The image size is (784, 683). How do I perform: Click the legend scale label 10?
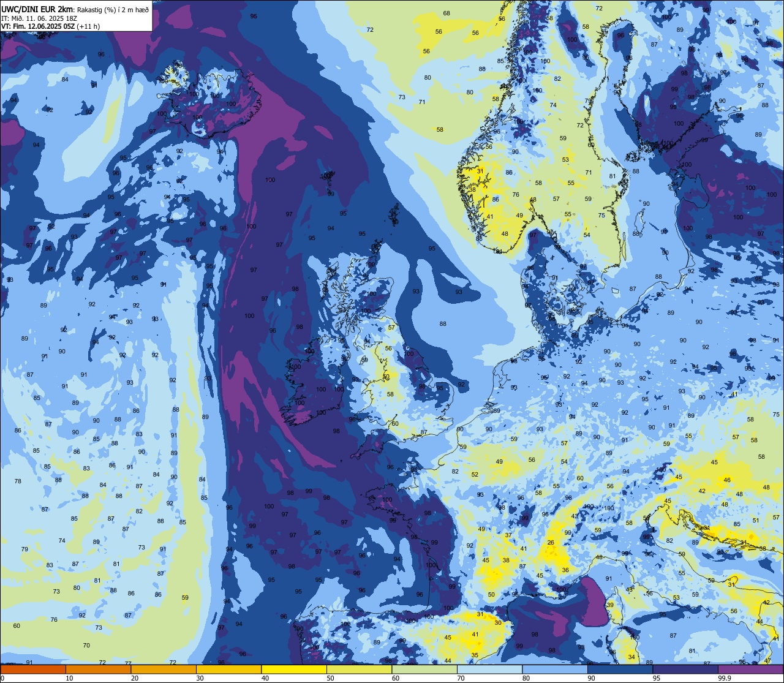[69, 678]
